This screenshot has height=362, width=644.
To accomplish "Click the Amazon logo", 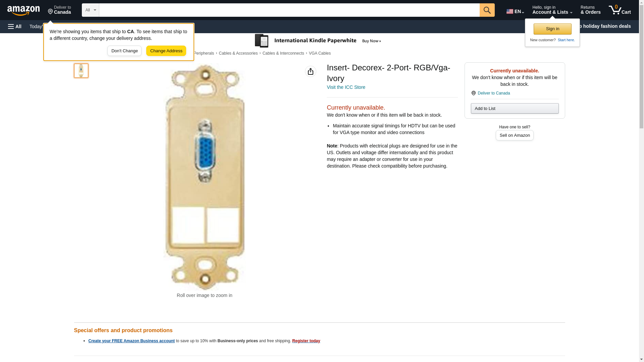I will (23, 11).
